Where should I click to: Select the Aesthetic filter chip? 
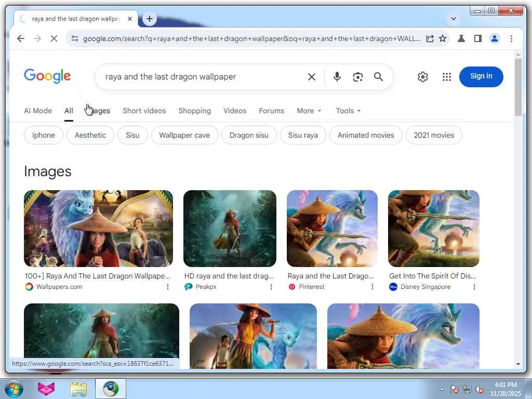pos(90,135)
